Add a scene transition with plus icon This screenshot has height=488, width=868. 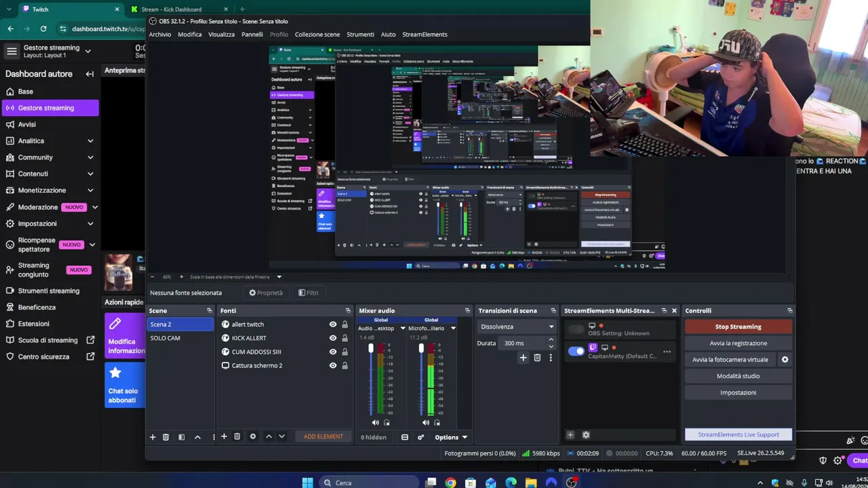click(x=523, y=358)
